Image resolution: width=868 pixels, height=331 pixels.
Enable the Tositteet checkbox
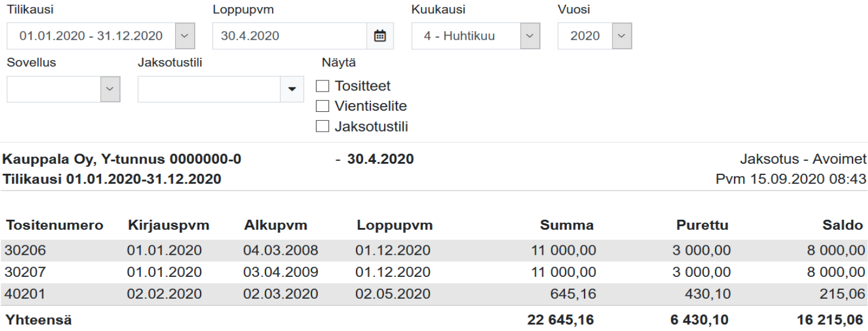(322, 86)
